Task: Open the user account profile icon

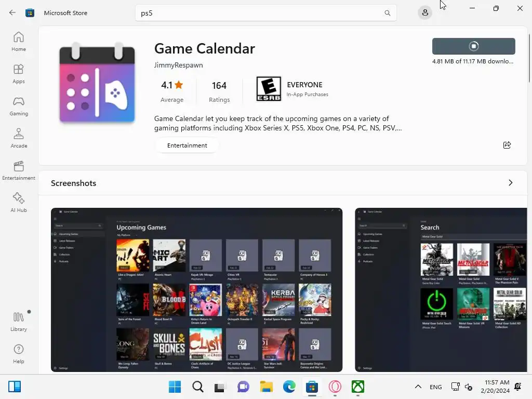Action: pyautogui.click(x=425, y=13)
